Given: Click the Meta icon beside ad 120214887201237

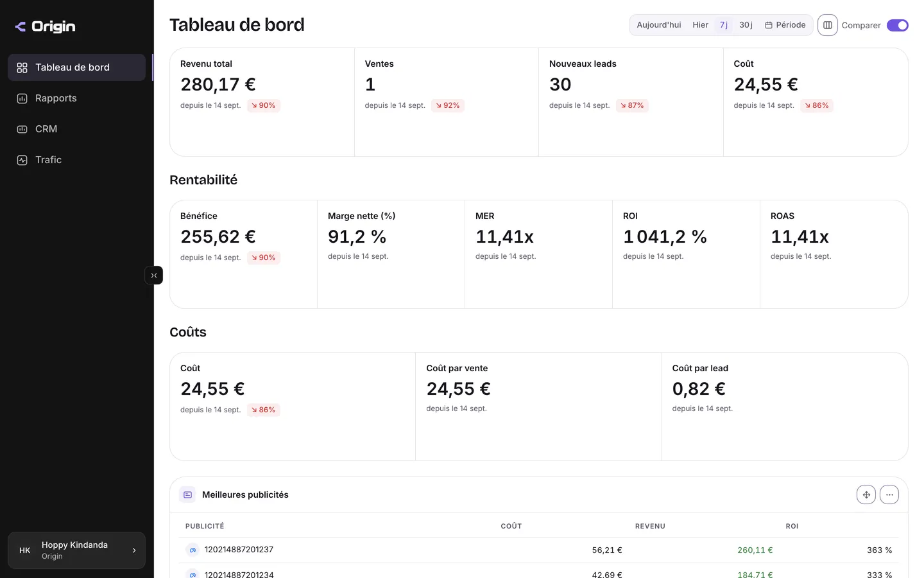Looking at the screenshot, I should tap(193, 550).
